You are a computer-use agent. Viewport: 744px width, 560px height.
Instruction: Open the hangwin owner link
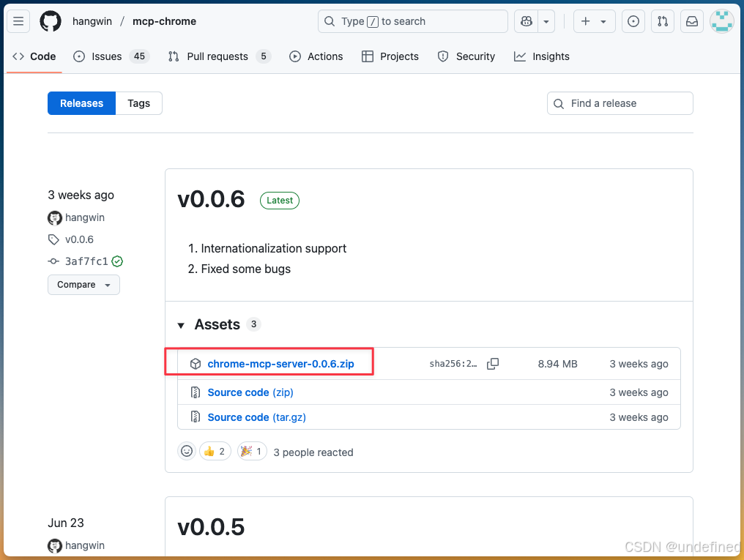pos(92,21)
